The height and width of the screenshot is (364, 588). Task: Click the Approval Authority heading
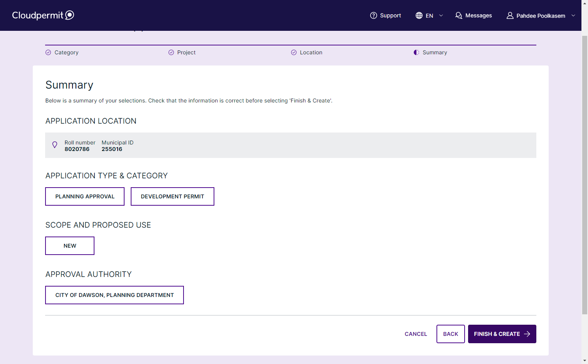click(x=89, y=274)
